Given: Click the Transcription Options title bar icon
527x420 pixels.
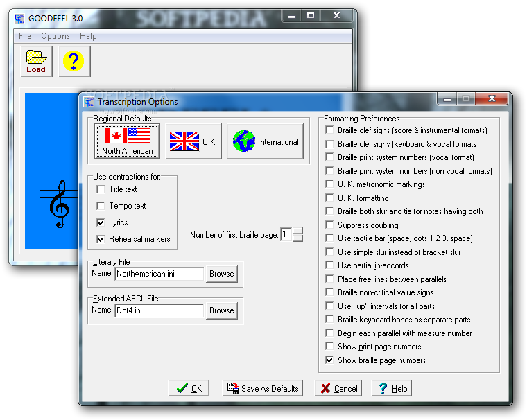Looking at the screenshot, I should coord(89,101).
